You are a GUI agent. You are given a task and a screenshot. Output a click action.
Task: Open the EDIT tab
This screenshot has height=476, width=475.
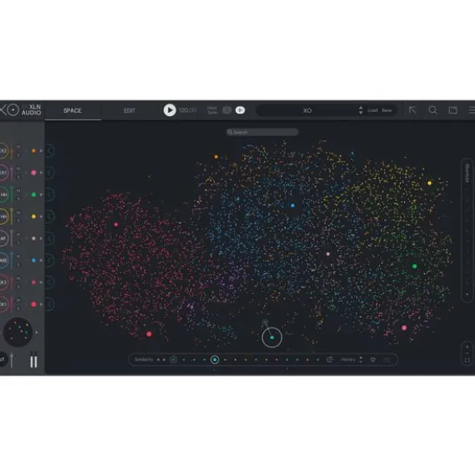coord(130,110)
